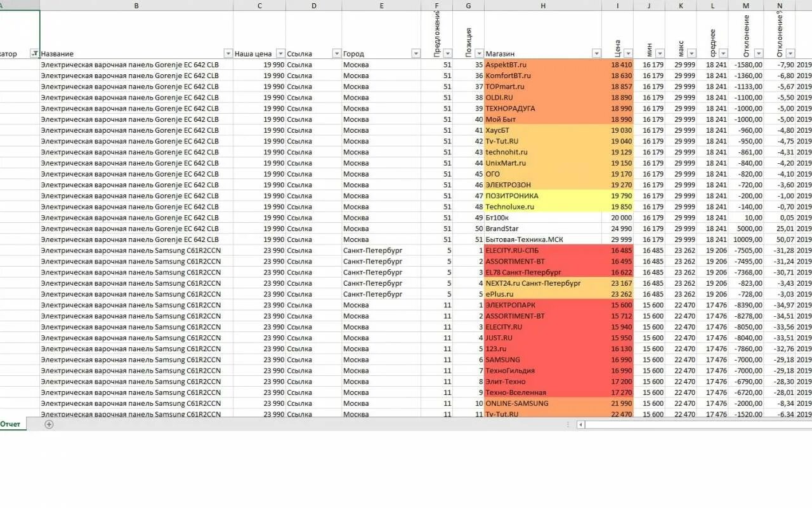Open the Ссылка link in the OLDI.RU row
The height and width of the screenshot is (508, 812).
pos(299,98)
